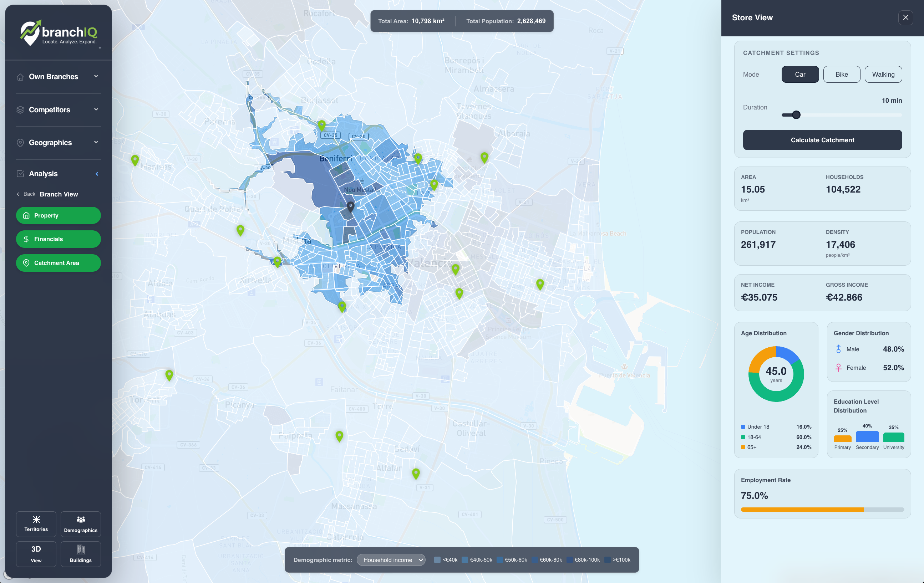Open the Territories panel
This screenshot has height=583, width=924.
coord(36,523)
